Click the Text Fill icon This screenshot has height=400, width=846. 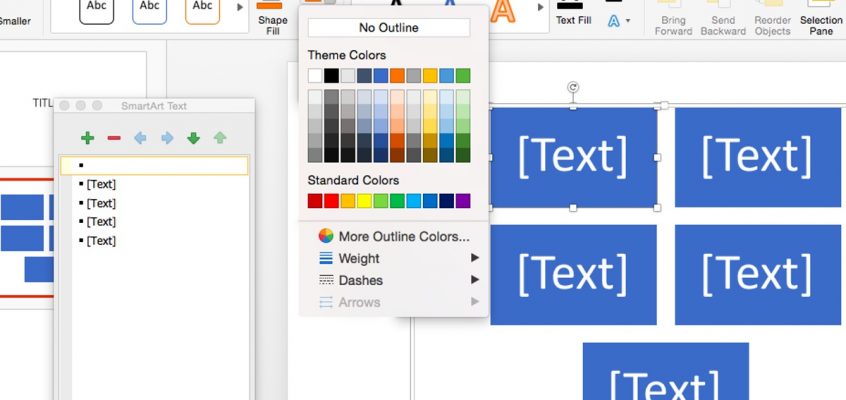point(570,5)
